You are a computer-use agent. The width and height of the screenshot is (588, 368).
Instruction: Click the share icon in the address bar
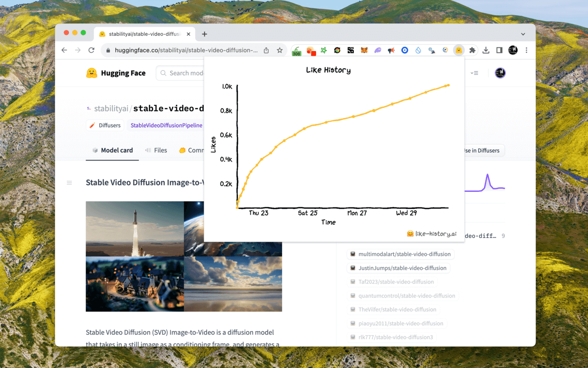[x=266, y=50]
